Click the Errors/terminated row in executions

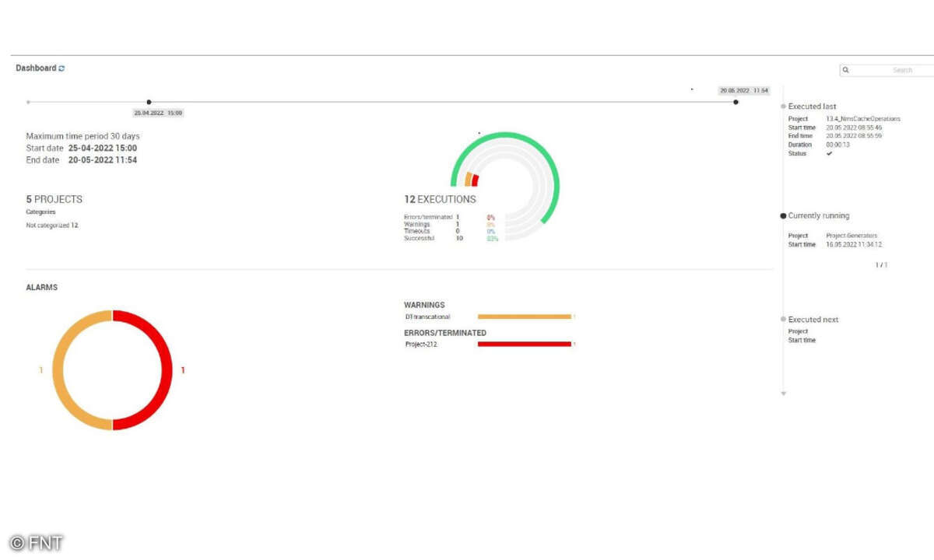click(x=450, y=217)
